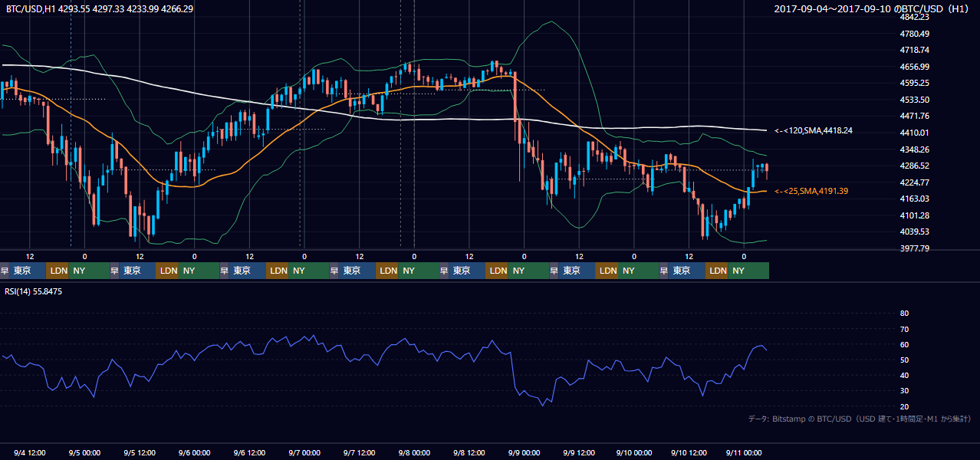Select the 9/8 00:00 date label
980x460 pixels.
tap(414, 452)
